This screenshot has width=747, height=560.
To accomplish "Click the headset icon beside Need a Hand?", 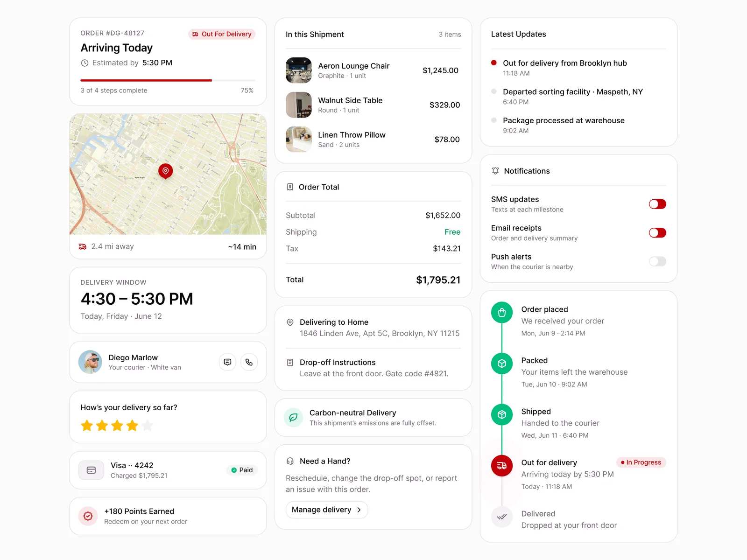I will (290, 461).
